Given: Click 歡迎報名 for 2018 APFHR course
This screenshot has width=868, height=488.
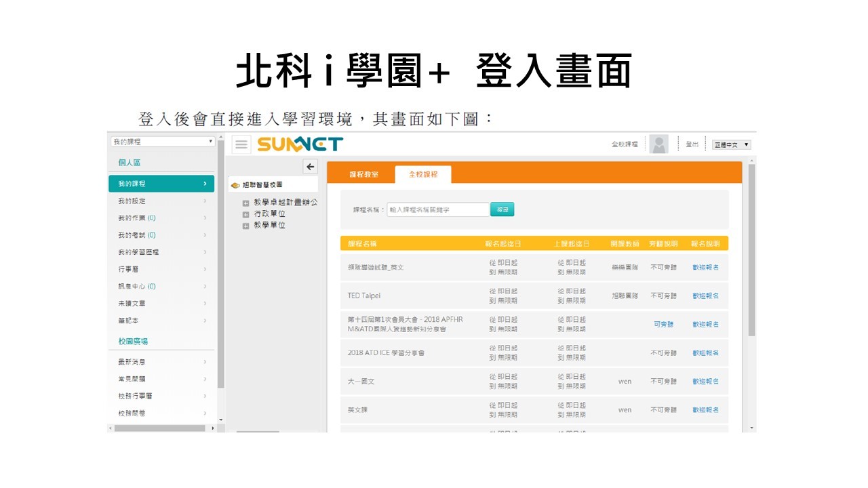Looking at the screenshot, I should click(x=705, y=324).
